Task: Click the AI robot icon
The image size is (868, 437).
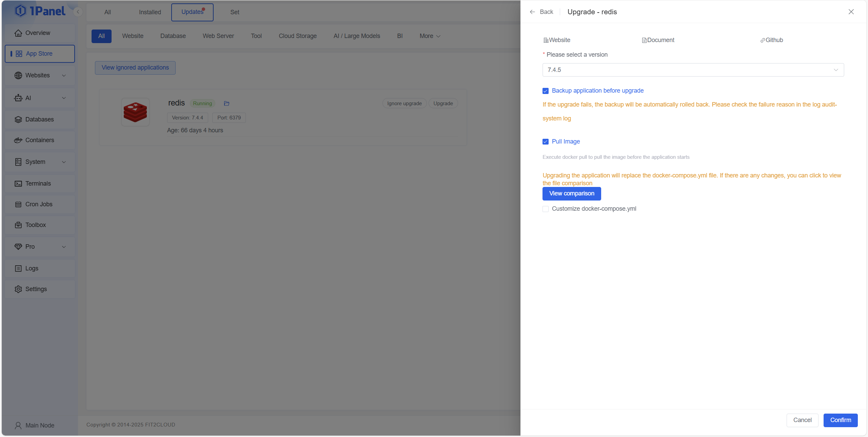Action: tap(18, 98)
